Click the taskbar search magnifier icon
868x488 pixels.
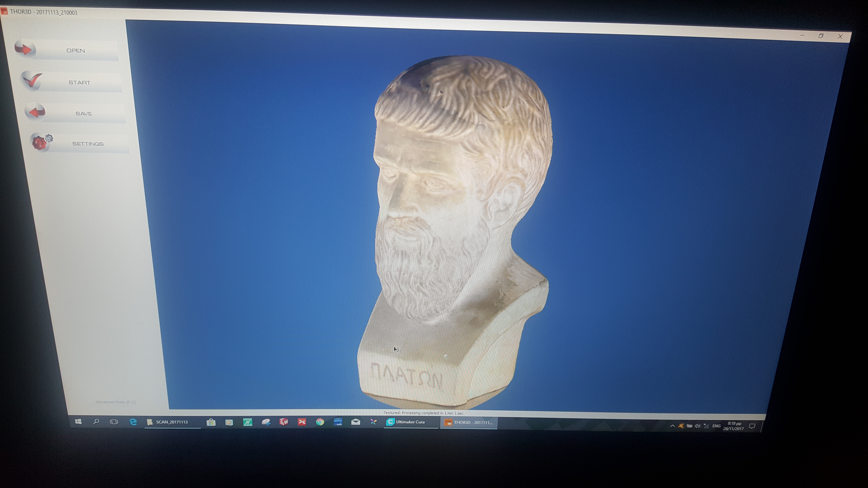[x=96, y=422]
